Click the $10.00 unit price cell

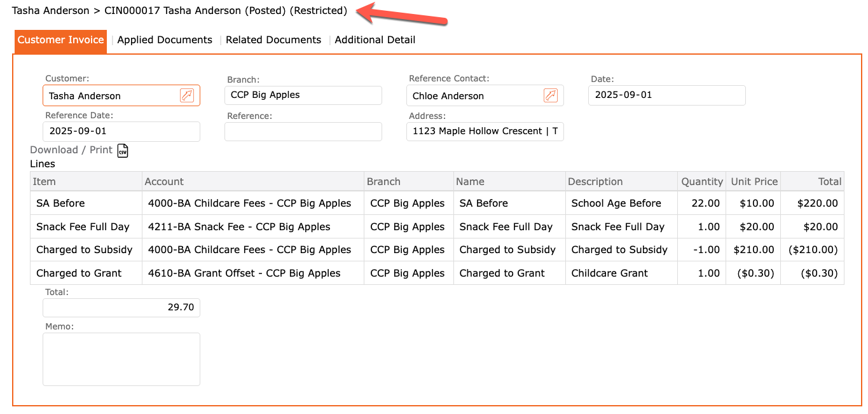(x=754, y=204)
